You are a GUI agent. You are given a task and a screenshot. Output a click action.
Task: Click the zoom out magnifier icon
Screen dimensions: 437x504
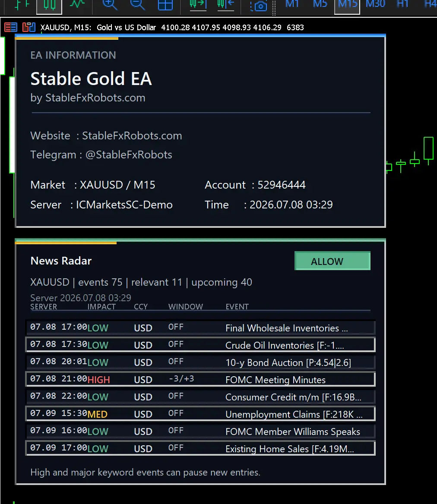(x=138, y=5)
